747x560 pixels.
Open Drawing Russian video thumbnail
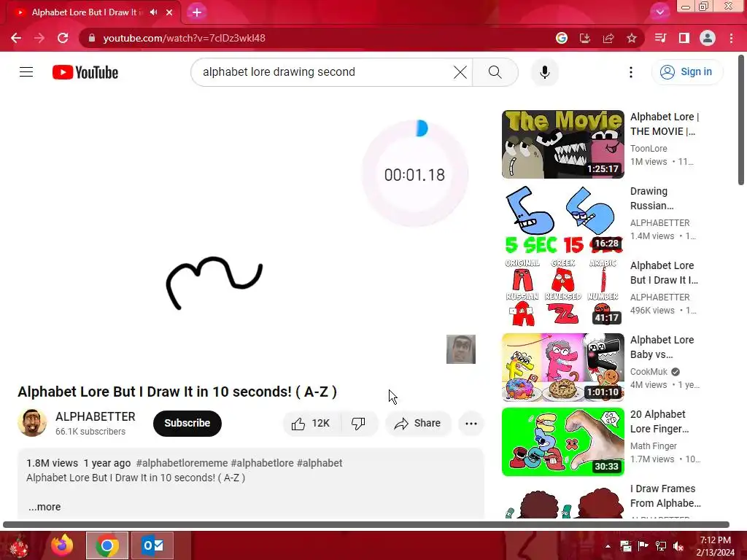tap(562, 219)
